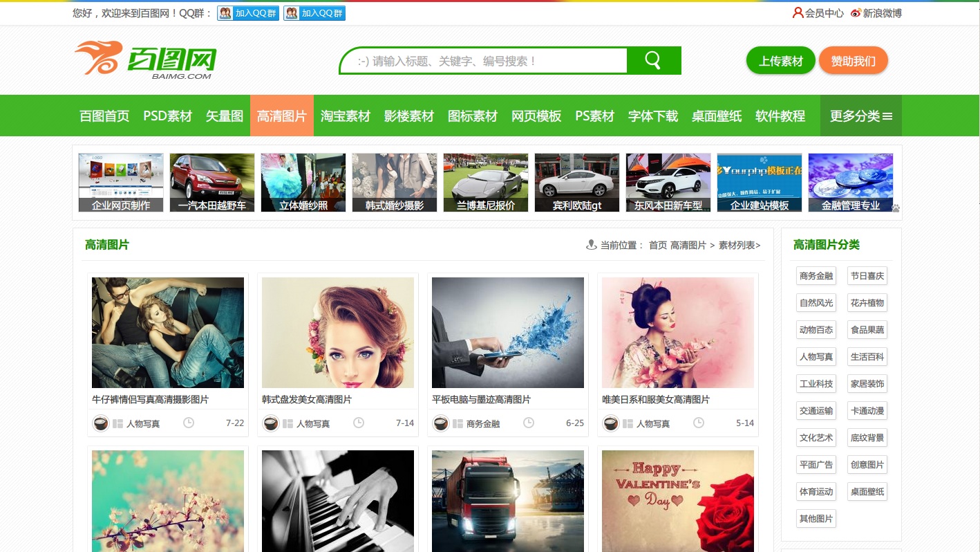Click clock icon next to 7-14 date
The width and height of the screenshot is (980, 552).
(x=359, y=423)
